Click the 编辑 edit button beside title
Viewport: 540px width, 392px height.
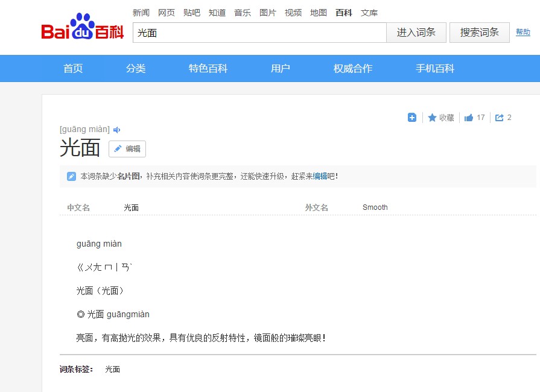coord(127,149)
